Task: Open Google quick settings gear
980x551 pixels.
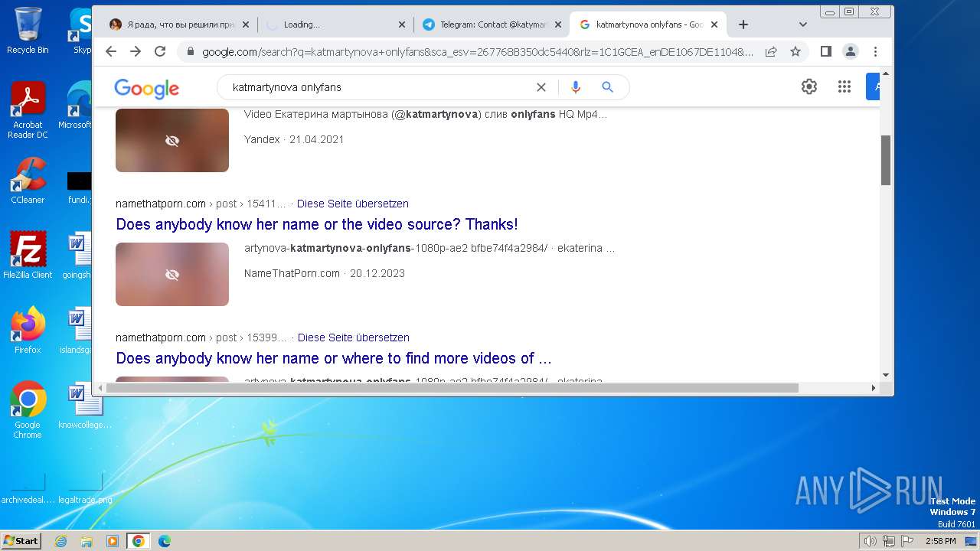Action: pyautogui.click(x=809, y=86)
